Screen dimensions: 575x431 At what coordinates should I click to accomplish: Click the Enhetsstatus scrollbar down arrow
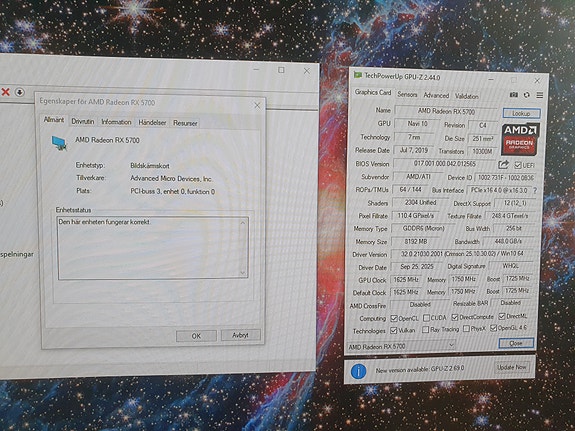(242, 273)
